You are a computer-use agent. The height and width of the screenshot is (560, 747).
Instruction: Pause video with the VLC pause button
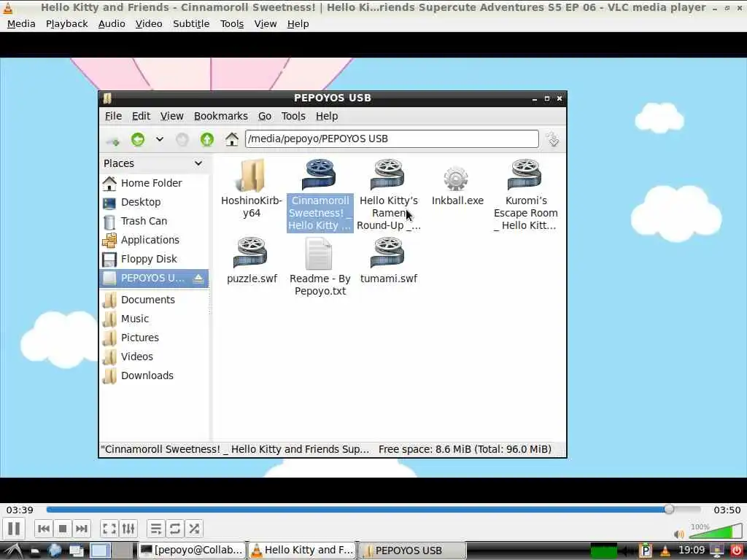[x=14, y=528]
